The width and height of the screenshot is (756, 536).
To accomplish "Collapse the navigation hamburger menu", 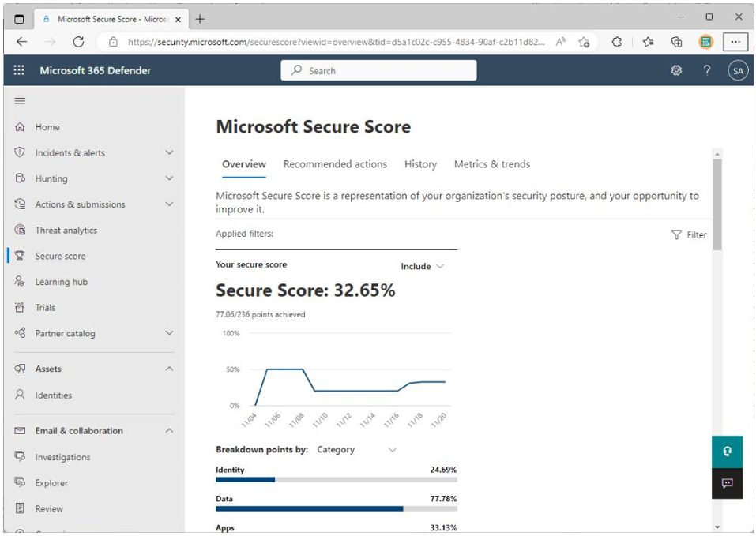I will coord(20,101).
